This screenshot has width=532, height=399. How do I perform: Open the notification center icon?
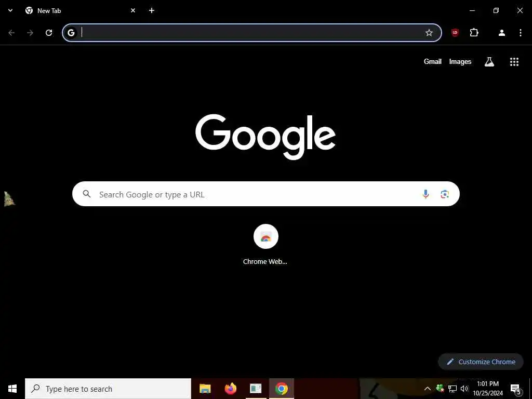click(515, 389)
